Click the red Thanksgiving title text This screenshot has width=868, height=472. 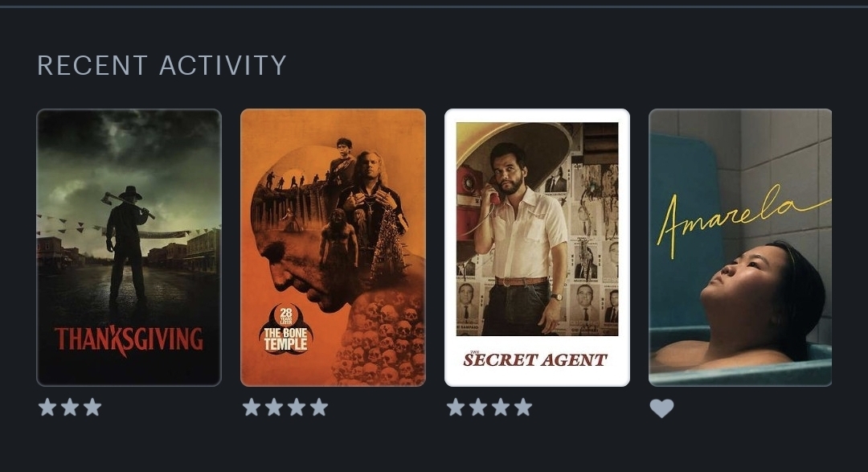(129, 339)
